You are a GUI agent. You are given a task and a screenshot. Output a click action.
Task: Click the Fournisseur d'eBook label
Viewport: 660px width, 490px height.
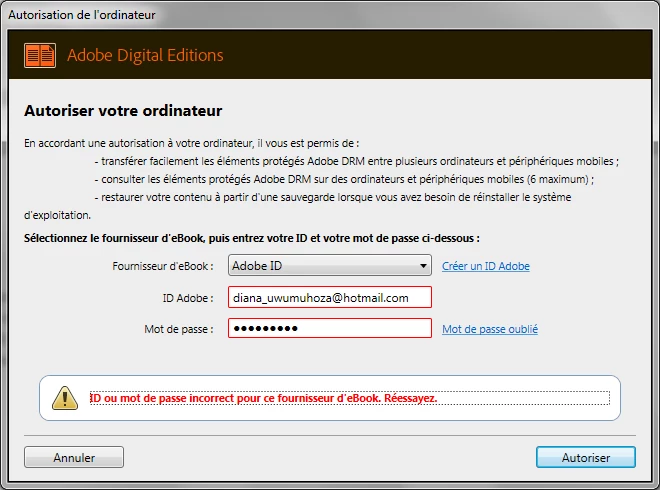[162, 266]
